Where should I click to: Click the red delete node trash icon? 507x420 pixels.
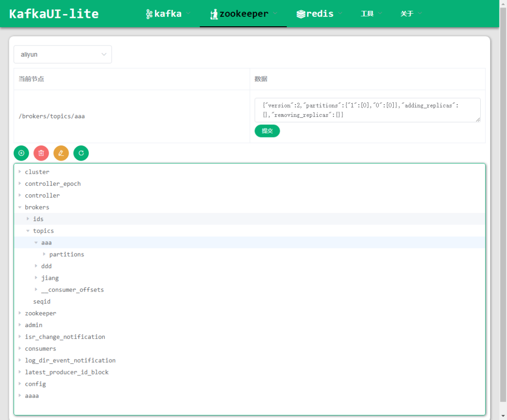click(41, 153)
